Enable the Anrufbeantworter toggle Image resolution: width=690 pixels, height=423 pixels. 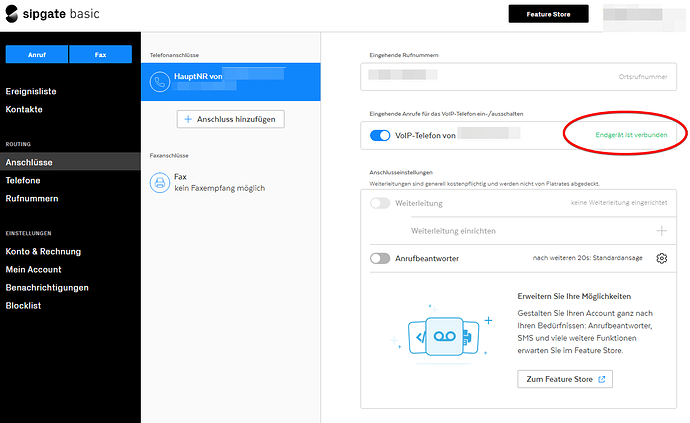coord(380,258)
